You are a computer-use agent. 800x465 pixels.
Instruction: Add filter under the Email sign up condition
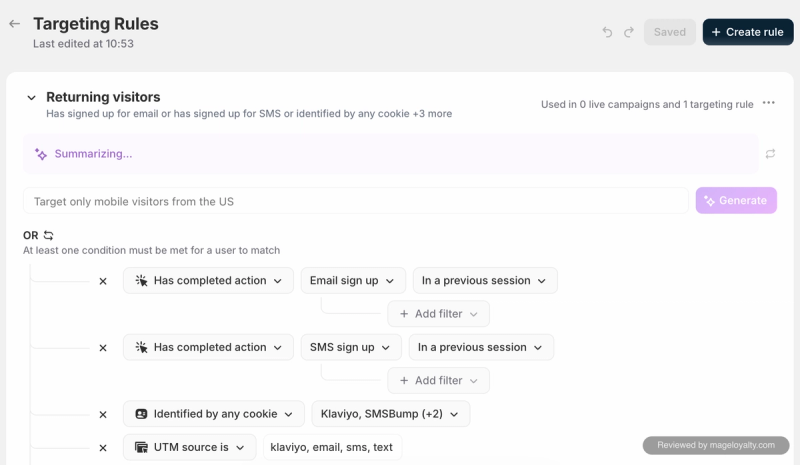click(438, 314)
